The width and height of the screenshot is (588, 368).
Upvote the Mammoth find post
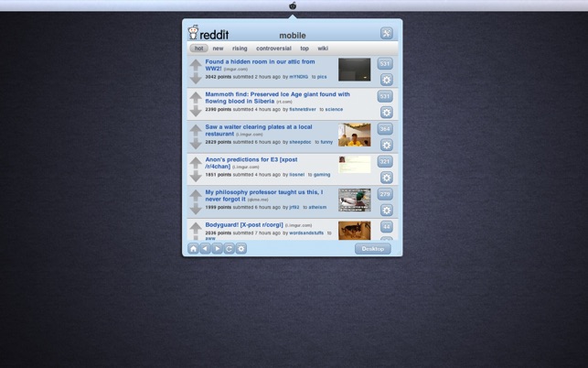(x=196, y=97)
